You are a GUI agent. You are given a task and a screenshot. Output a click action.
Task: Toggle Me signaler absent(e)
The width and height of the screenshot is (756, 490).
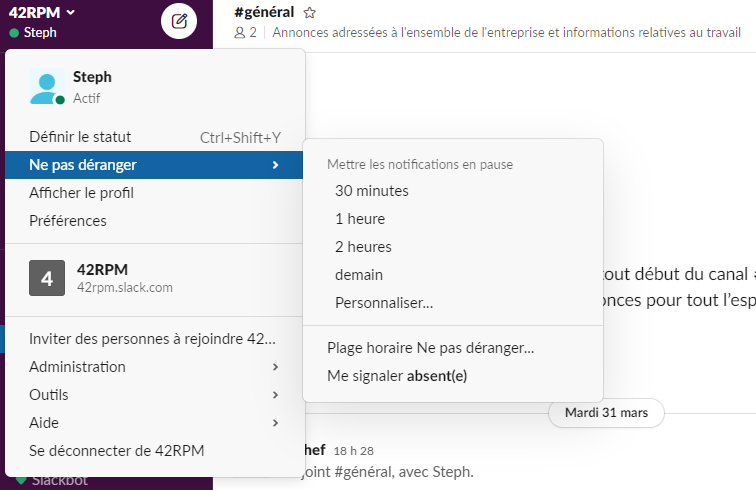coord(453,376)
